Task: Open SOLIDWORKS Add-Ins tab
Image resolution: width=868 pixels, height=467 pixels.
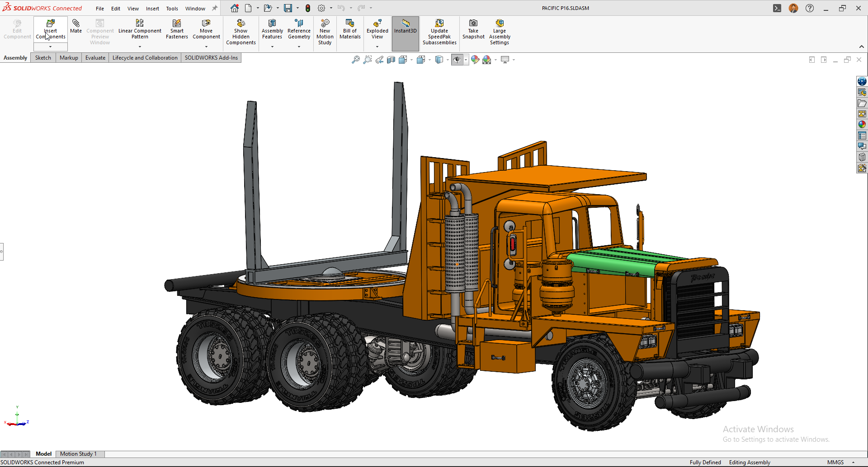Action: [x=211, y=58]
